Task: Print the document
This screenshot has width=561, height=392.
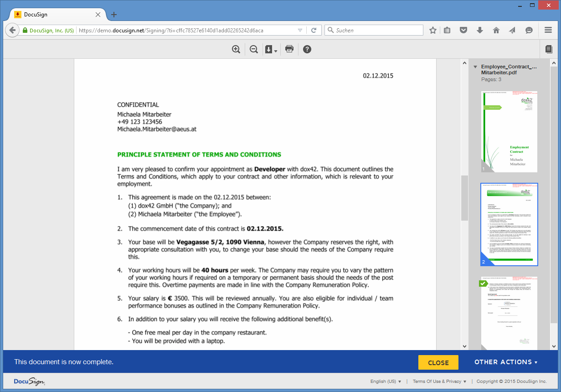Action: (x=289, y=49)
